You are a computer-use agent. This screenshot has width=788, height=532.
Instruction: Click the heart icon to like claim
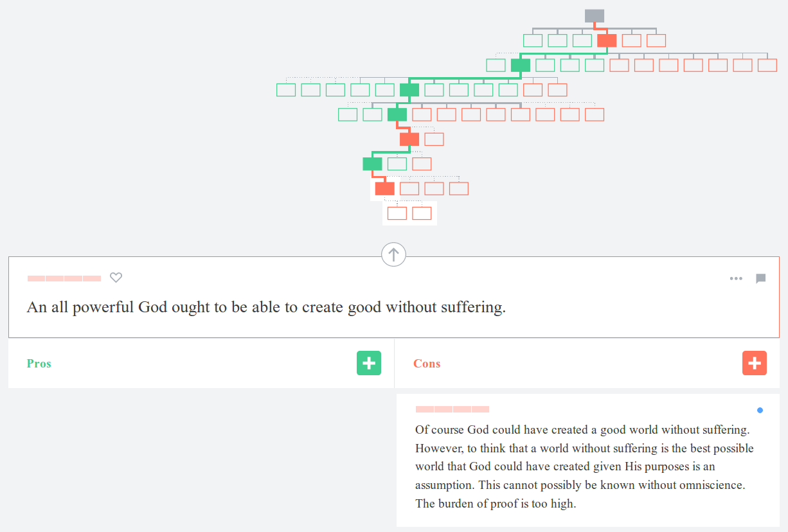coord(116,278)
